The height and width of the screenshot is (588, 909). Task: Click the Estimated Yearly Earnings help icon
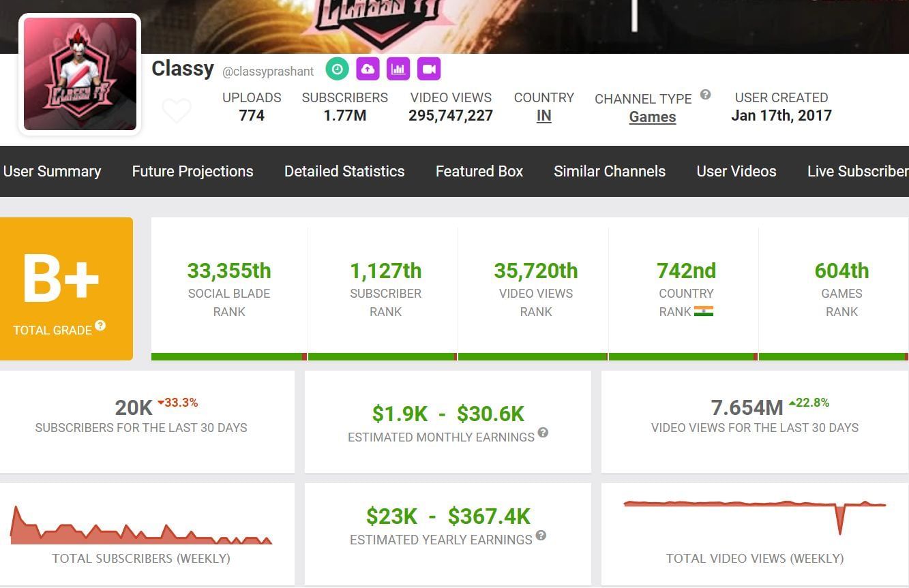[541, 536]
